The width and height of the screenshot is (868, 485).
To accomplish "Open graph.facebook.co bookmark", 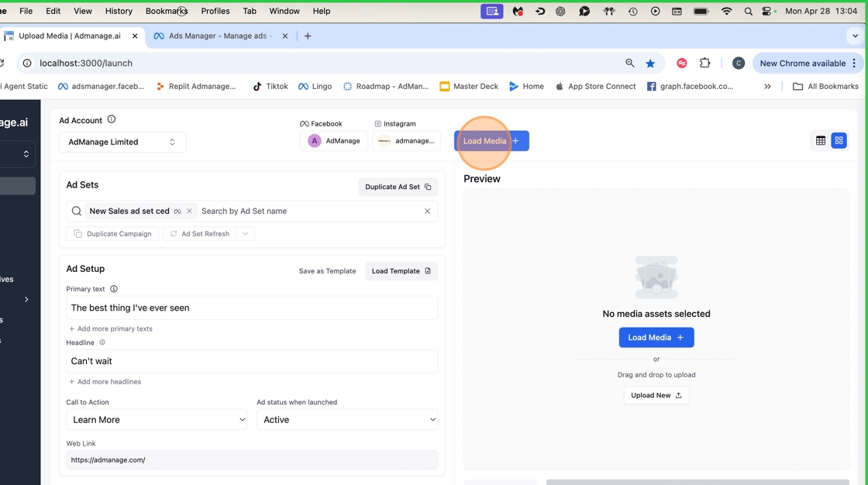I will pyautogui.click(x=691, y=86).
